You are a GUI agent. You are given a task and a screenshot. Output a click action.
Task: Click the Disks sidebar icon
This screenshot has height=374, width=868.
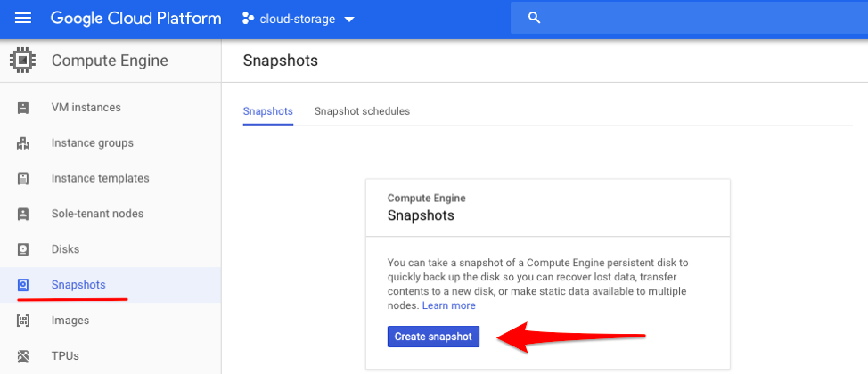(x=23, y=249)
